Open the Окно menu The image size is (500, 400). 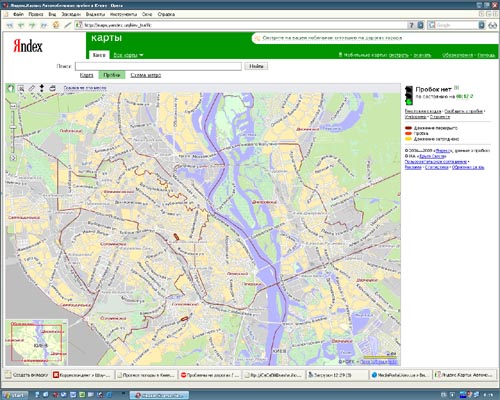click(147, 14)
